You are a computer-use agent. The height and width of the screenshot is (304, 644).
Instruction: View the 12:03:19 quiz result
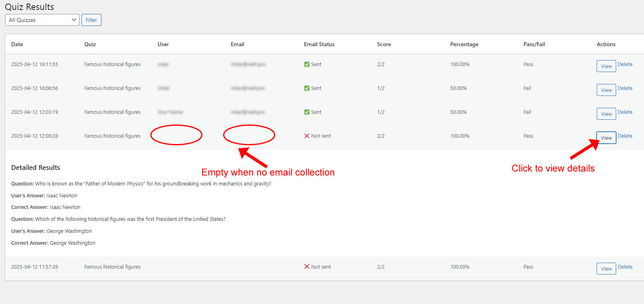point(606,114)
